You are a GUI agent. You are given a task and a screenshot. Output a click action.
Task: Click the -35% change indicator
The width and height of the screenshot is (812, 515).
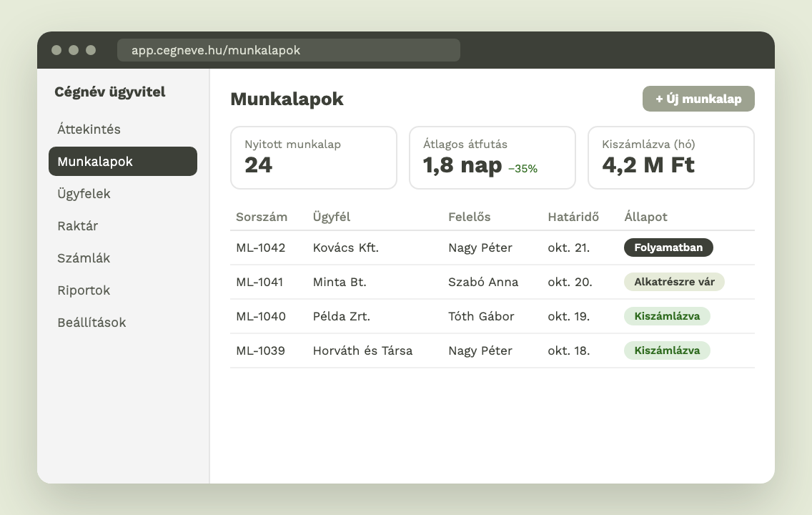[x=523, y=169]
